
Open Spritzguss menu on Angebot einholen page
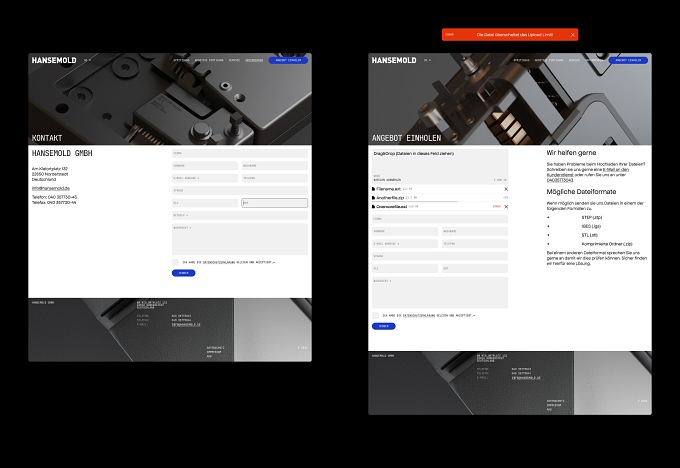[521, 60]
